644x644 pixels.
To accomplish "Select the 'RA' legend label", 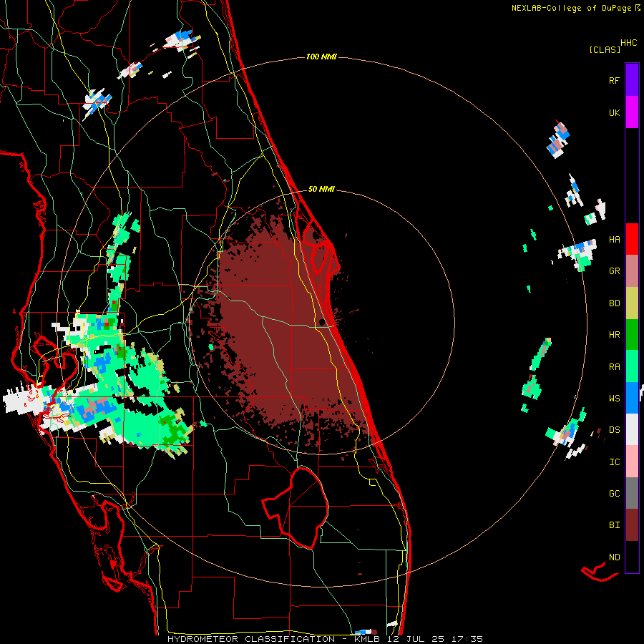I will pos(614,367).
